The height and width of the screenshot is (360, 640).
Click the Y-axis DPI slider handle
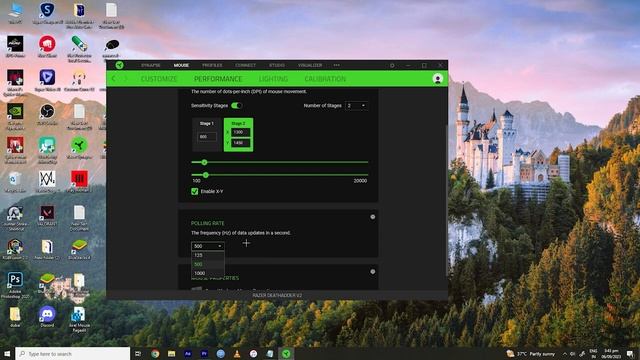click(206, 175)
